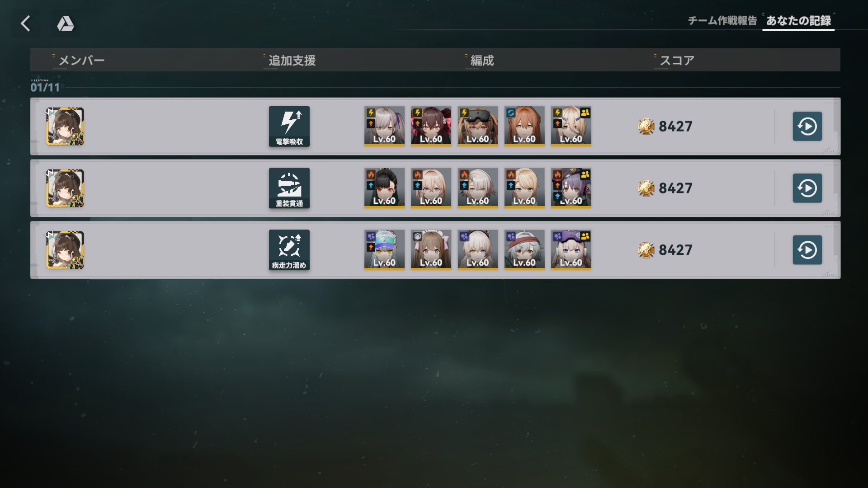Click the 重装貫通 support icon
This screenshot has height=488, width=868.
point(289,188)
